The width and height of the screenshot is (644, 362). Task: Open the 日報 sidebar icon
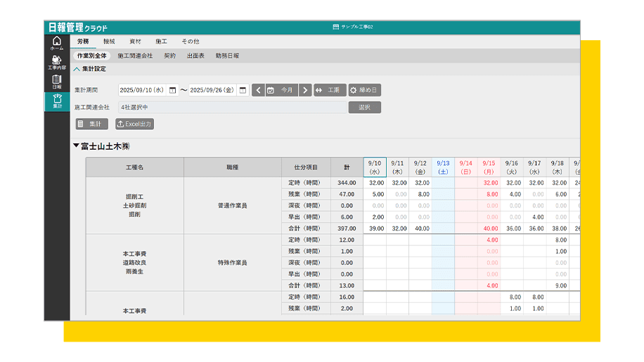[57, 82]
